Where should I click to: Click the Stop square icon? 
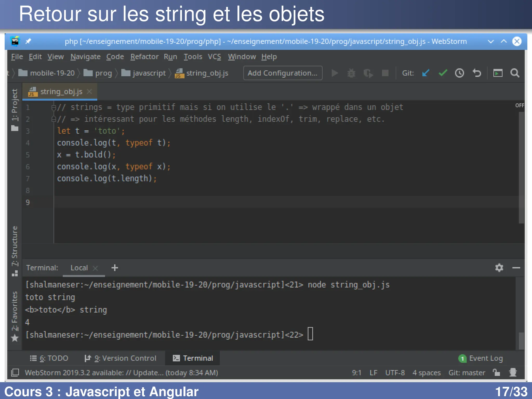[x=385, y=73]
